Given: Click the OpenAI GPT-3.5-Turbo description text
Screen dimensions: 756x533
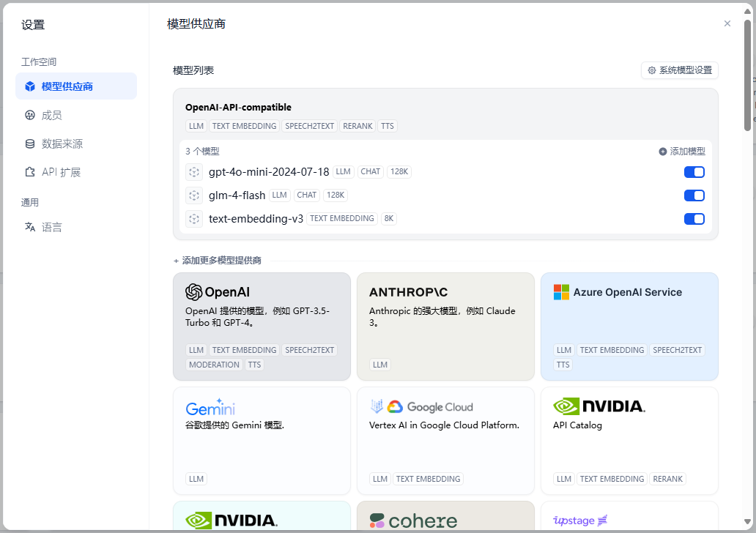Looking at the screenshot, I should (257, 316).
